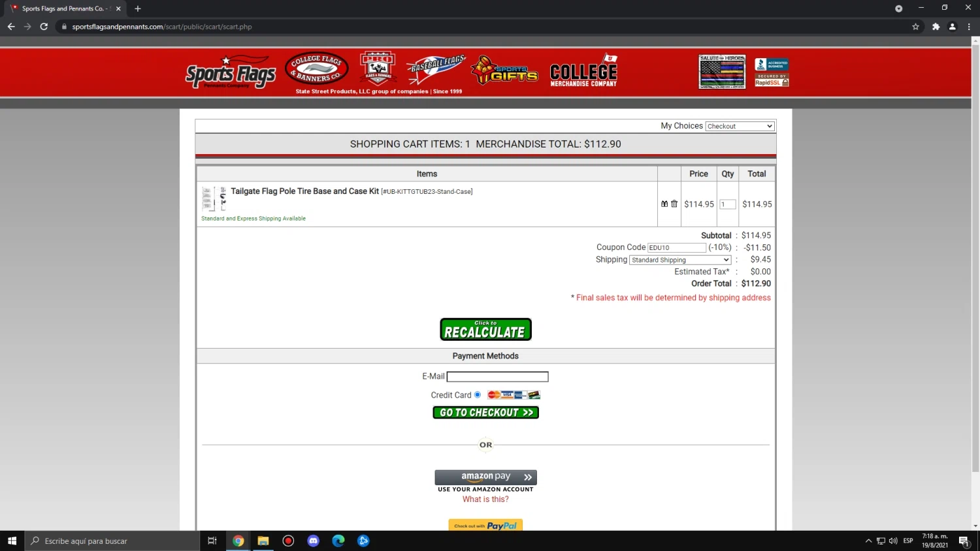
Task: Click the E-Mail input field
Action: coord(497,377)
